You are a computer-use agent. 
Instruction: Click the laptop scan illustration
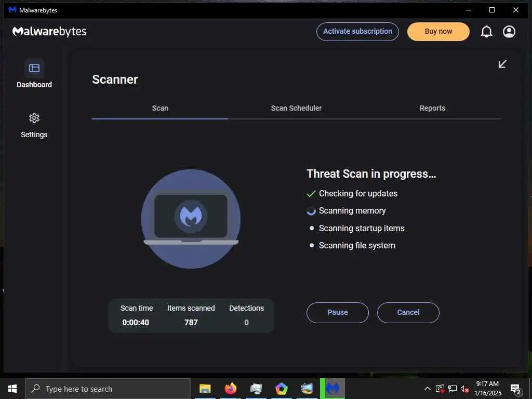[x=191, y=219]
